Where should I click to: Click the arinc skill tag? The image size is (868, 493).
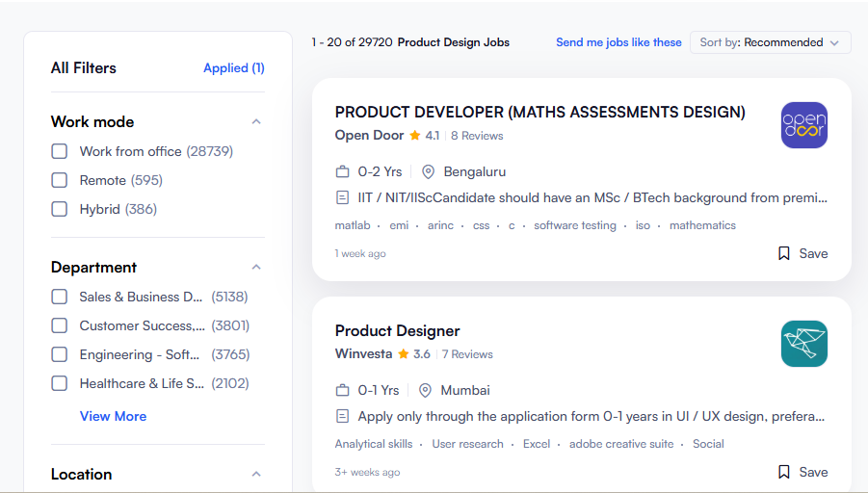point(440,225)
